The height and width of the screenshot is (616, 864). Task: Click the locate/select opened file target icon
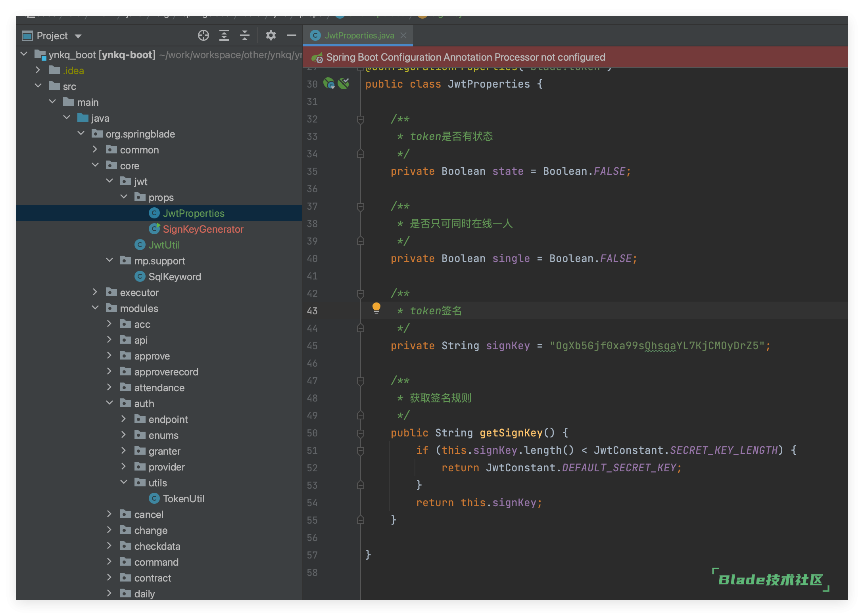[204, 36]
